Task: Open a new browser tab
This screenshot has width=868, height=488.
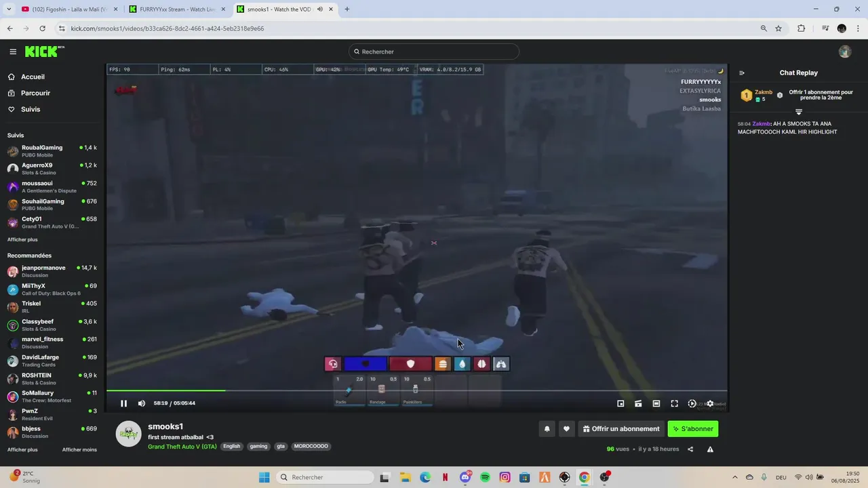Action: (347, 9)
